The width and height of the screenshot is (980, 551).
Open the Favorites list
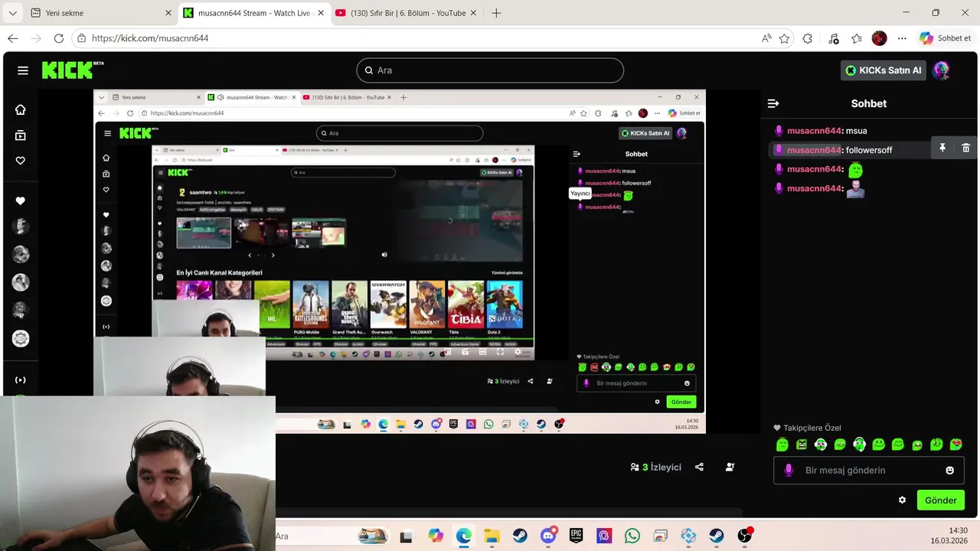pyautogui.click(x=857, y=38)
